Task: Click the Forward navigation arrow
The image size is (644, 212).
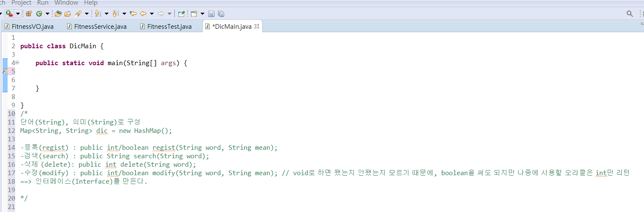Action: (161, 14)
